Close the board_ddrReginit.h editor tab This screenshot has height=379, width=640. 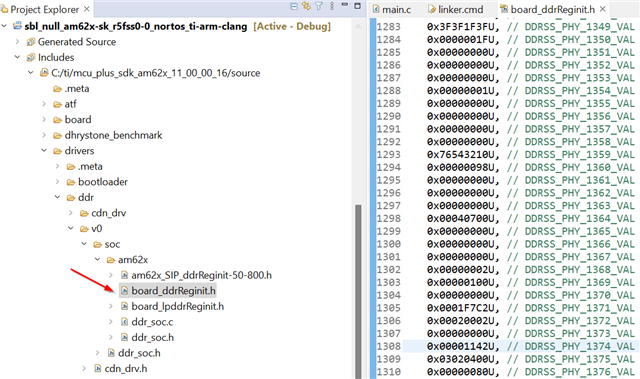point(602,9)
